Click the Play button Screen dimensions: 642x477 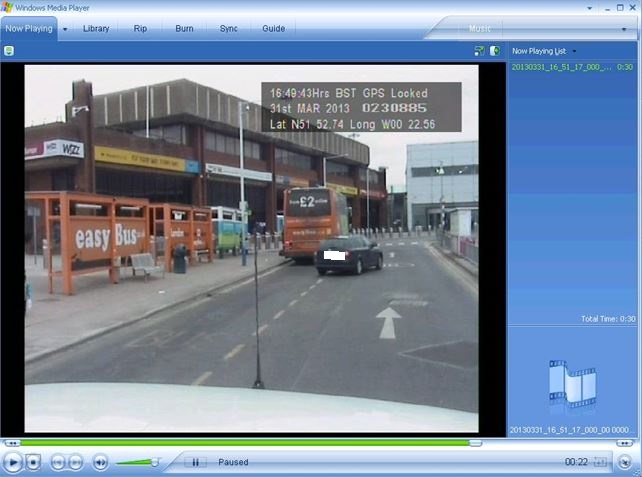click(x=12, y=462)
